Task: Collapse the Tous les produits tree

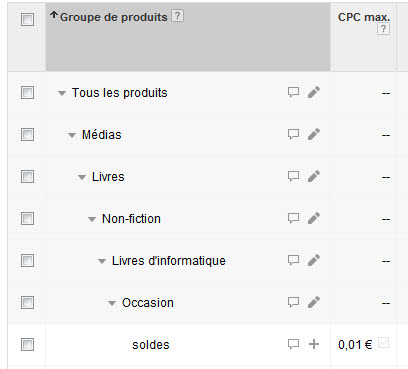Action: [x=62, y=93]
